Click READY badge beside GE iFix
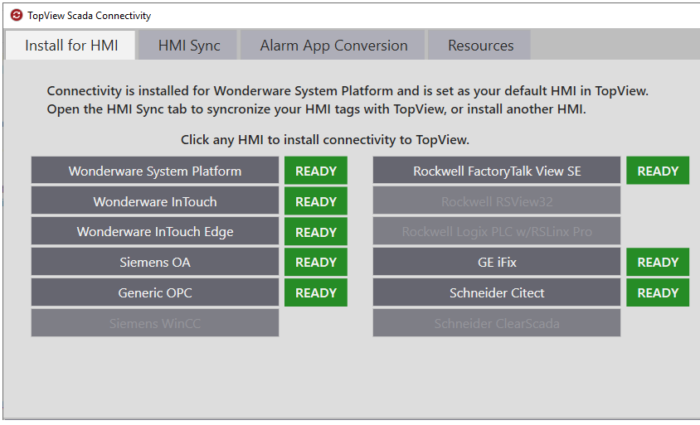The height and width of the screenshot is (425, 700). coord(658,262)
